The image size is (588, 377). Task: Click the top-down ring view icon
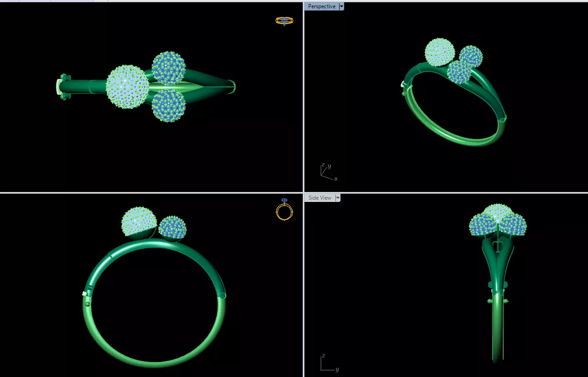pyautogui.click(x=284, y=21)
